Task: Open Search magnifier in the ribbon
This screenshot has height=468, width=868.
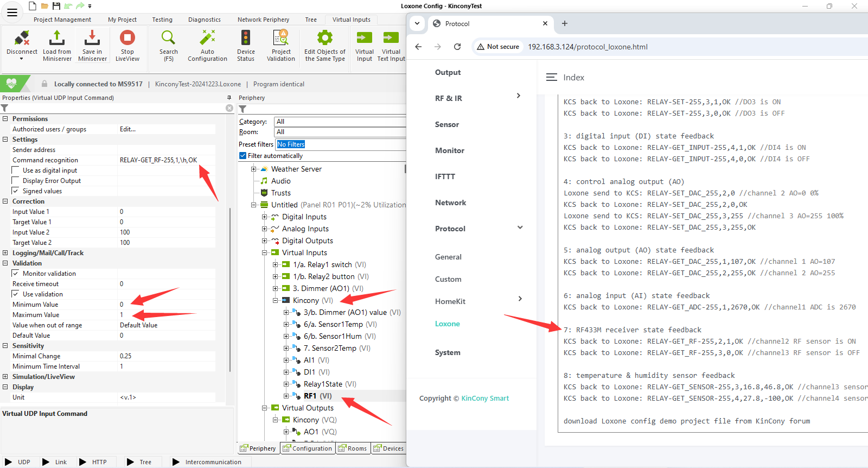Action: pos(169,38)
